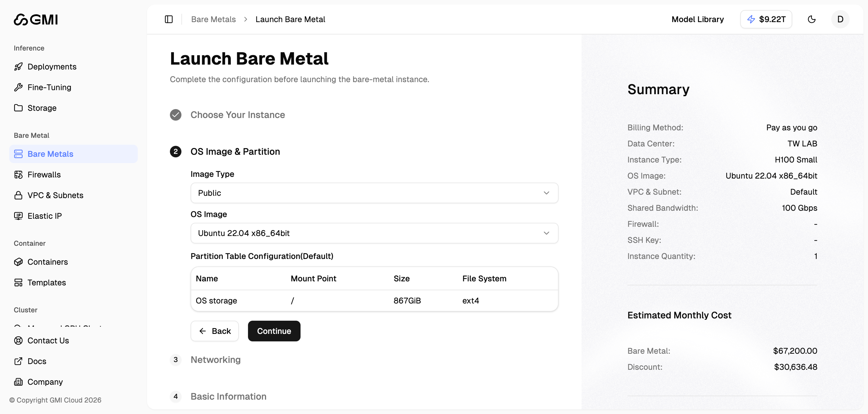The height and width of the screenshot is (414, 868).
Task: Click the Templates grid icon
Action: pyautogui.click(x=19, y=283)
